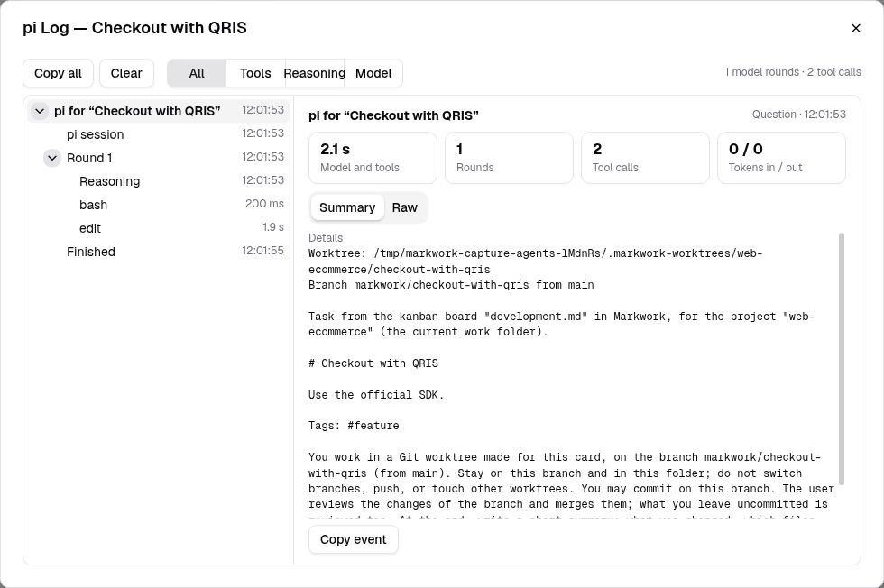Switch to the Reasoning filter tab
The width and height of the screenshot is (884, 588).
(315, 73)
